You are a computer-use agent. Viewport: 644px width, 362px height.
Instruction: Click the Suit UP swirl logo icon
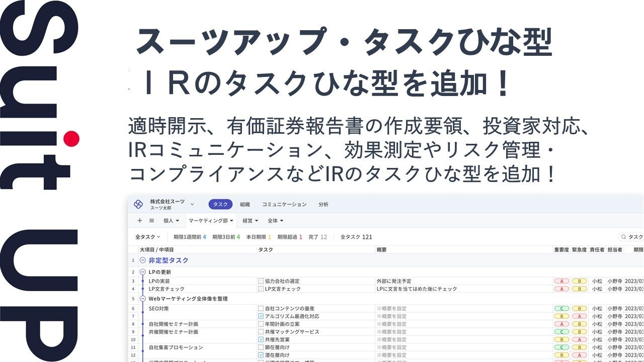pos(138,204)
